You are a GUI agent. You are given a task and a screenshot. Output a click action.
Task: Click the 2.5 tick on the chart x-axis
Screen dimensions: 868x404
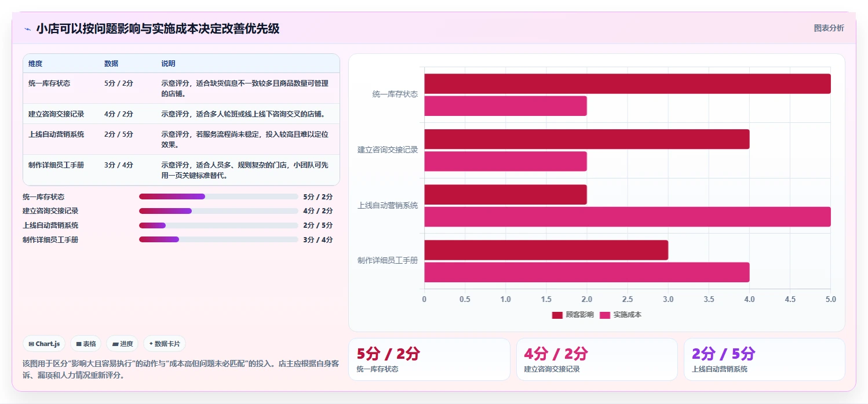(x=628, y=299)
